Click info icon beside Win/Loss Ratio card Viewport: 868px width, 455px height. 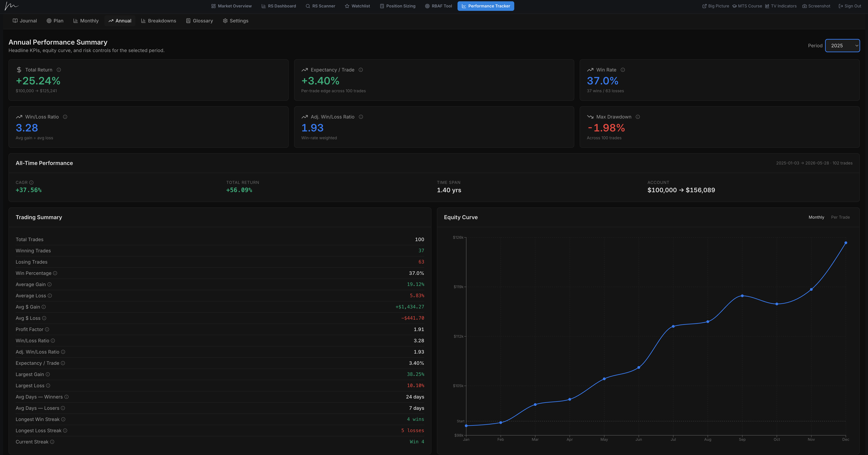[x=65, y=117]
